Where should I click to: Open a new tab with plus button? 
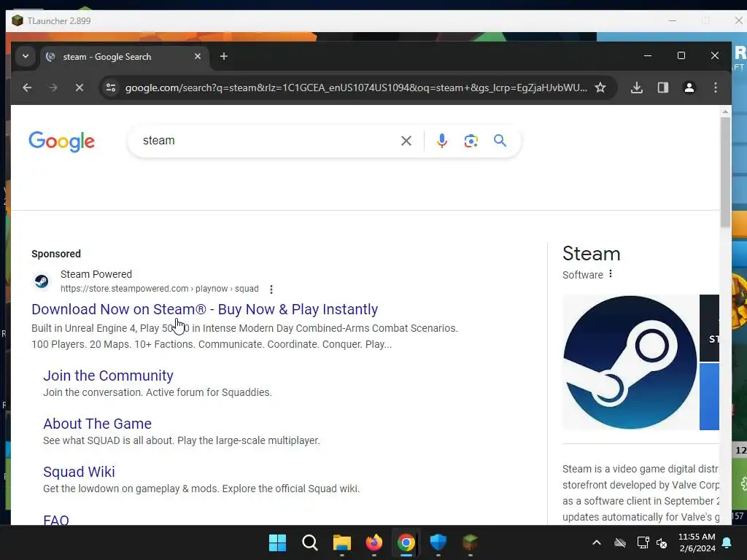[223, 57]
